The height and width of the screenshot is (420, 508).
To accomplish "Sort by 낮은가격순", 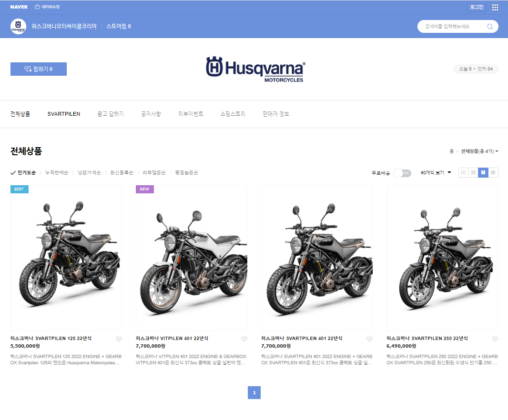I will tap(90, 172).
